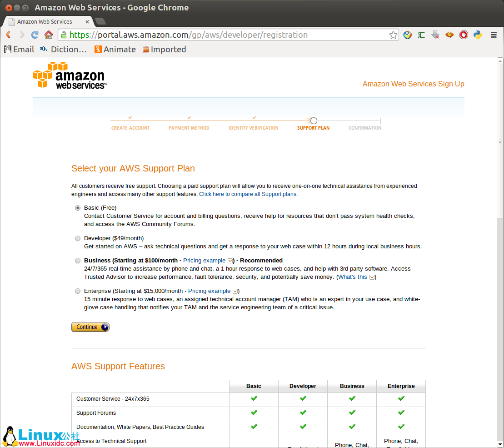Switch to the Amazon Web Services tab

(44, 21)
